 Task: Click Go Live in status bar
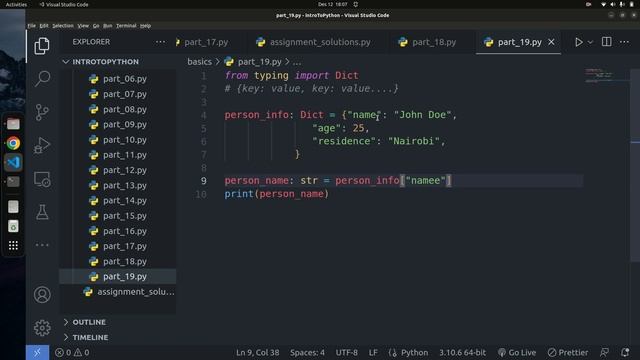(x=517, y=353)
